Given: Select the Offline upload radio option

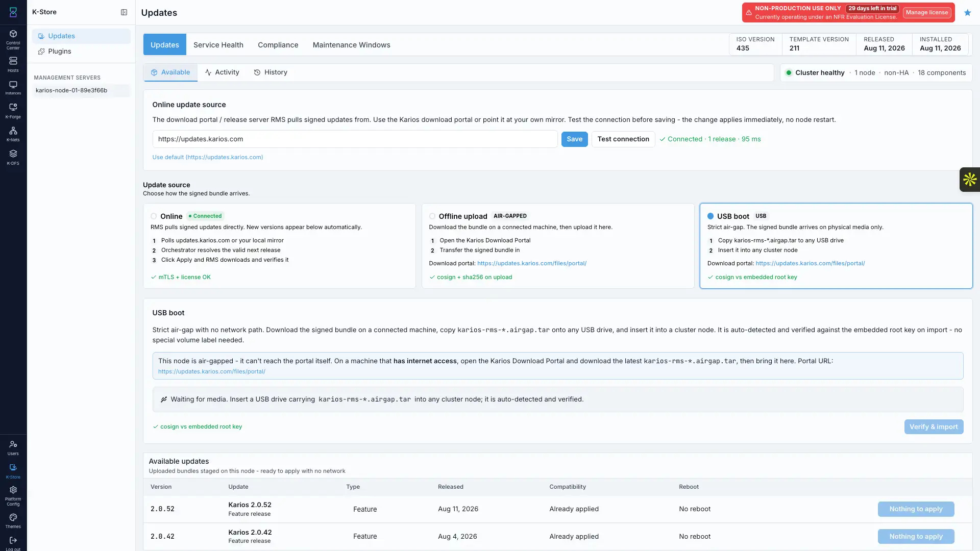Looking at the screenshot, I should [x=432, y=216].
